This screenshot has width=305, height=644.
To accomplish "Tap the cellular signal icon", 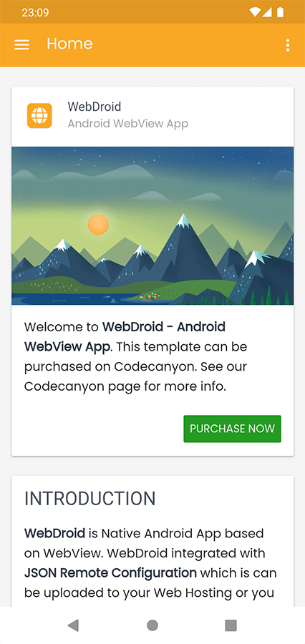I will coord(267,12).
